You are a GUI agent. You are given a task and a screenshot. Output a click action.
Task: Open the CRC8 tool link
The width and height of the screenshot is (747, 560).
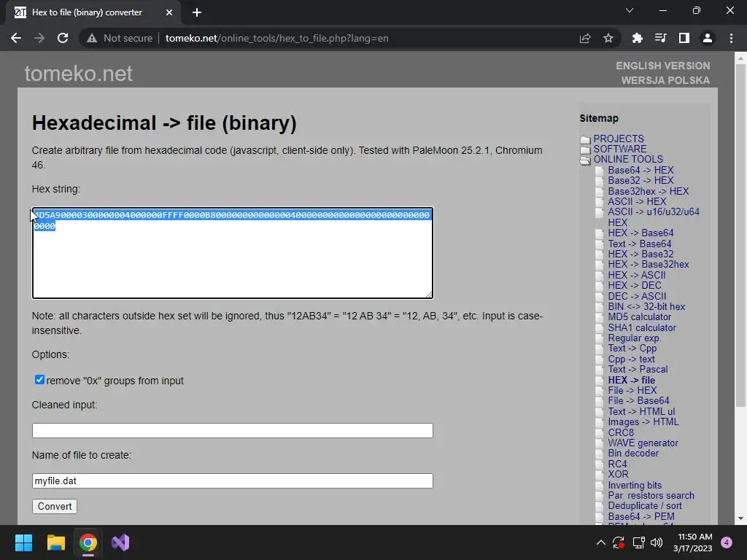point(621,432)
